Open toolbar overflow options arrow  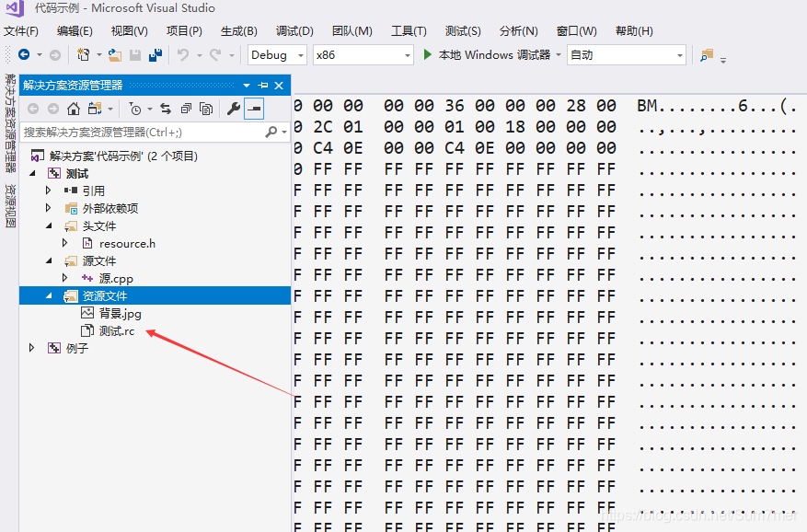tap(723, 60)
